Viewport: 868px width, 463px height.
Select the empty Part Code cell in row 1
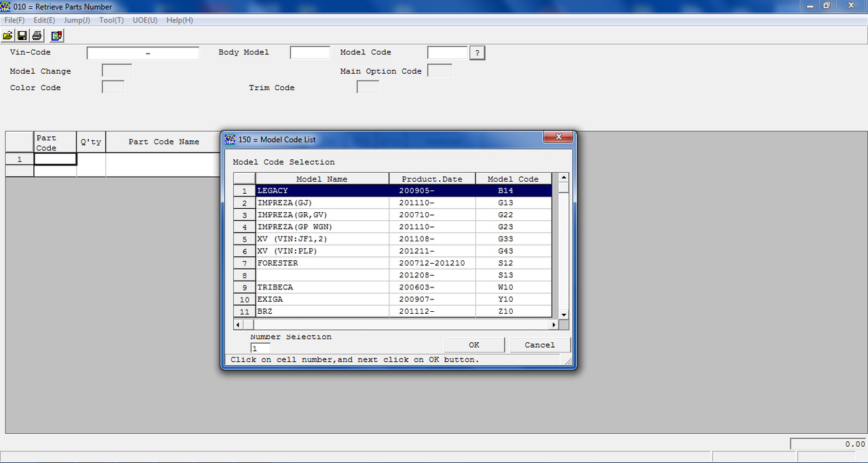point(56,159)
